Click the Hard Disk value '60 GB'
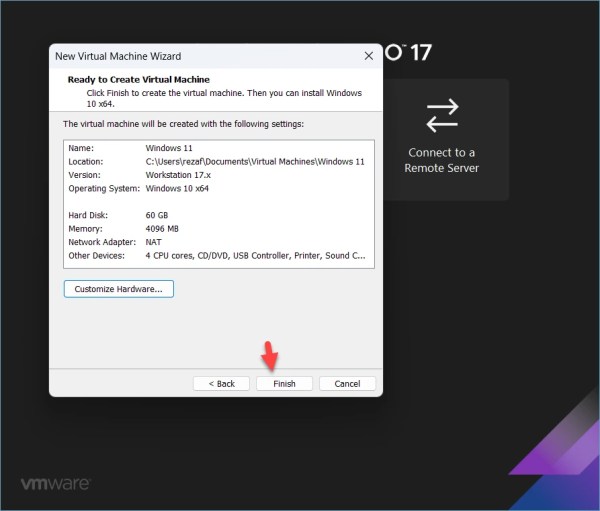 click(x=157, y=215)
